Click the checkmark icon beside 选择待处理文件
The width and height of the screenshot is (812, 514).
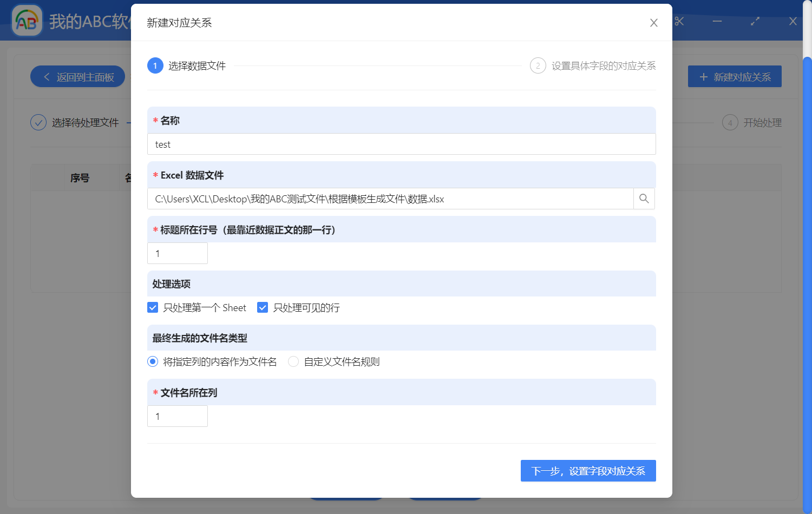click(38, 122)
